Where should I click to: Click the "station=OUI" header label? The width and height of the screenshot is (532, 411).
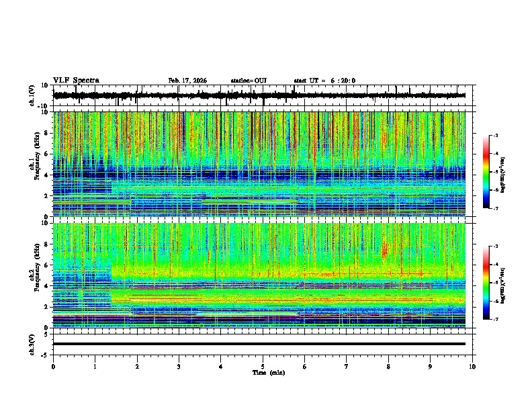click(249, 81)
